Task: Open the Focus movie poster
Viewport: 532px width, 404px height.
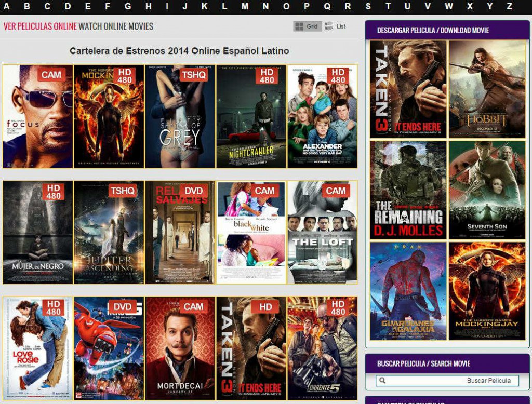Action: coord(37,116)
